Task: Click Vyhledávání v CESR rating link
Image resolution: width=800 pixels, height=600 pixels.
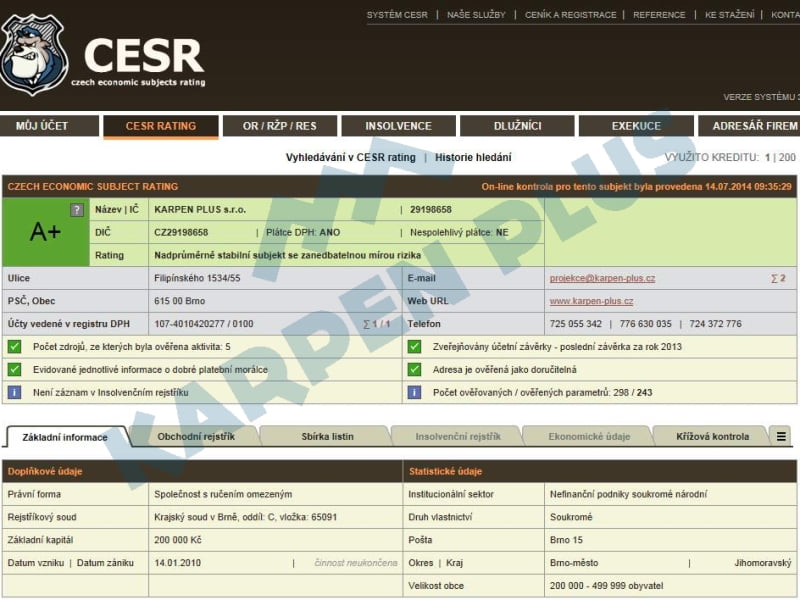Action: 351,158
